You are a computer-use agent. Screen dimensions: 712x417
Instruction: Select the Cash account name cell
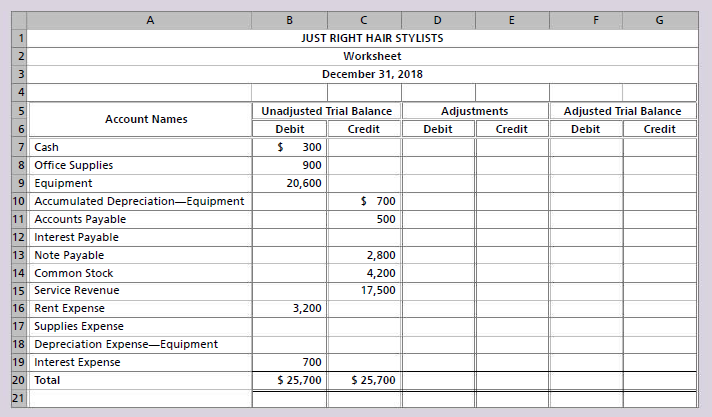140,147
